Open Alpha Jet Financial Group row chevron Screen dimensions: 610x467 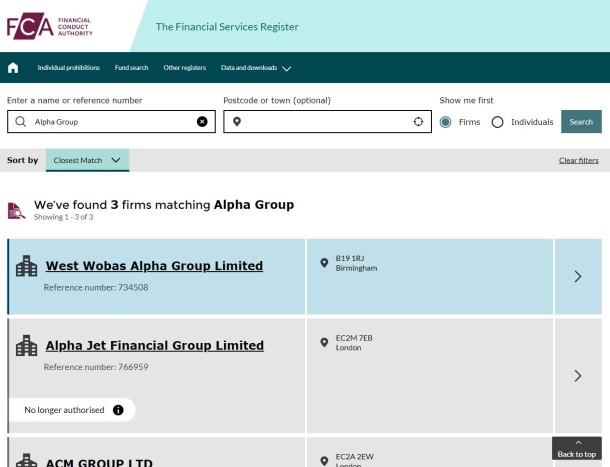pyautogui.click(x=578, y=376)
